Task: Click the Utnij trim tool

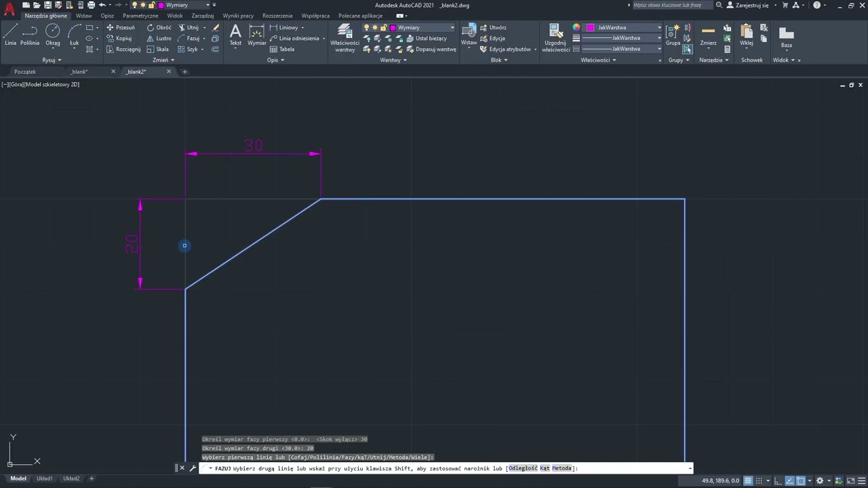Action: (188, 28)
